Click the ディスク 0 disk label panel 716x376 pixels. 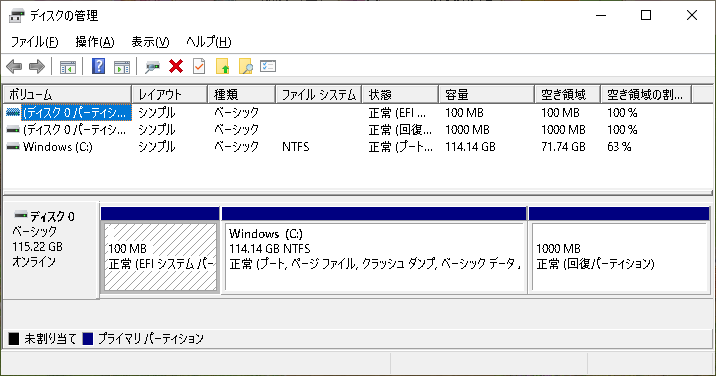tap(51, 250)
